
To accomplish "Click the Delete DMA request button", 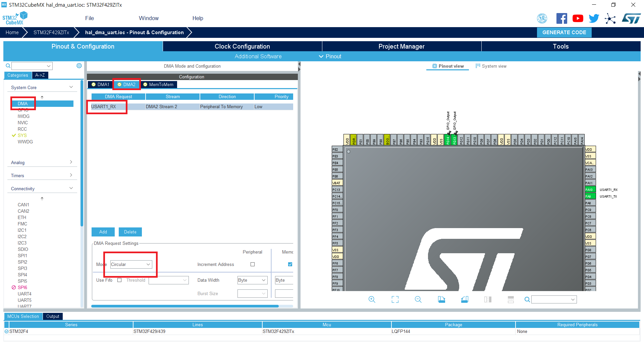I will click(x=130, y=232).
